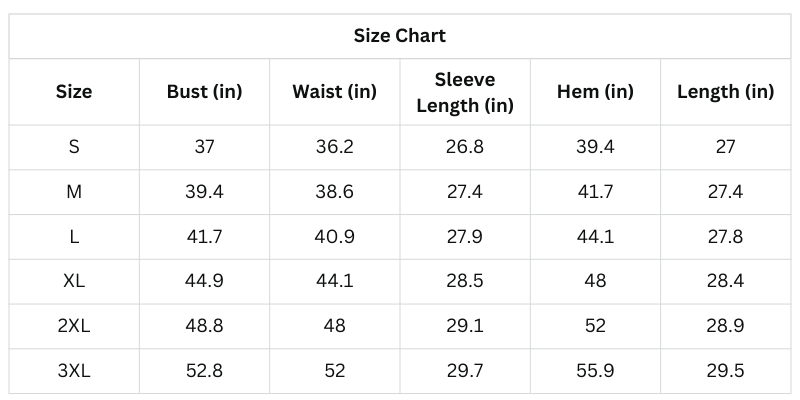
Task: Select the S size row label
Action: click(x=74, y=147)
